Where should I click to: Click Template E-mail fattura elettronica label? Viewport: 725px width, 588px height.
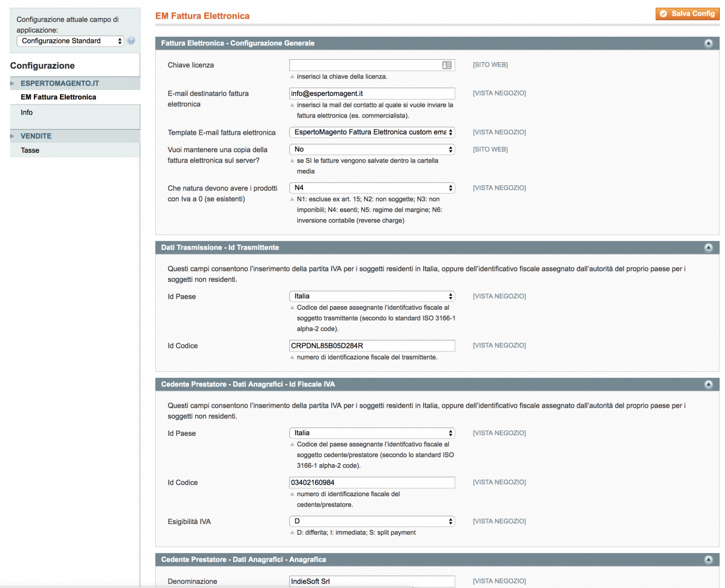pyautogui.click(x=222, y=132)
